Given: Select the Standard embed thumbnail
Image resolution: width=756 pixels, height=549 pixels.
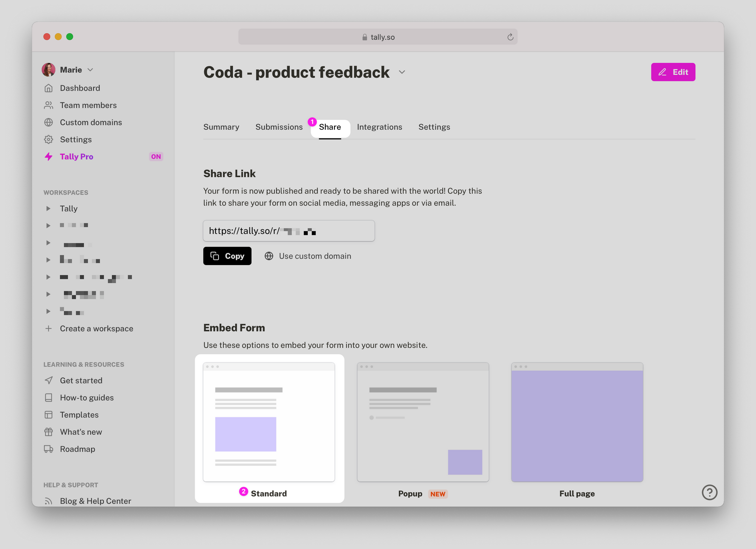Looking at the screenshot, I should 269,422.
